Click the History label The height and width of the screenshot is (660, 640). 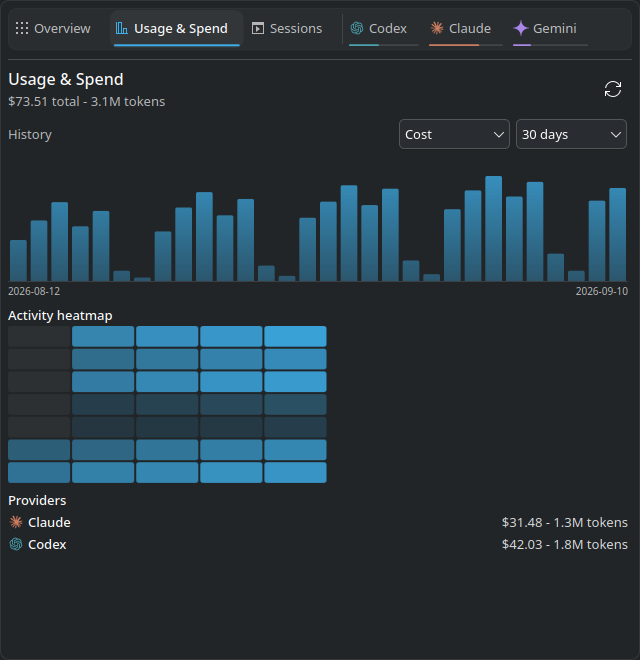(30, 134)
